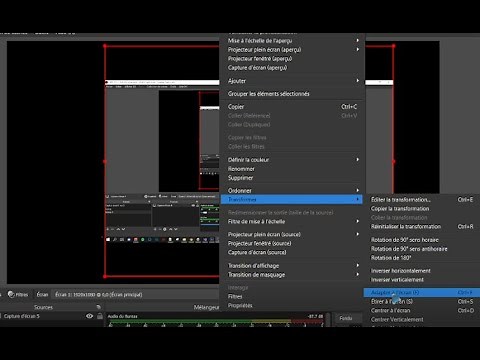Choose Capture d'écran (source)
480x360 pixels.
pos(292,252)
